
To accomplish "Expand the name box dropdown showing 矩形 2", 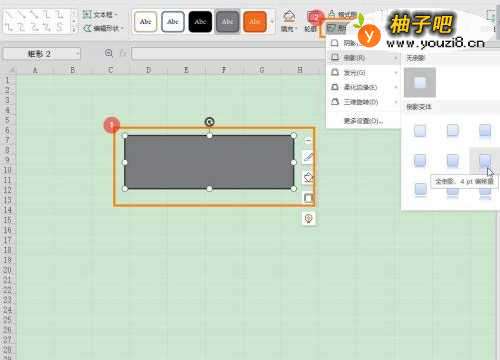I will coord(77,53).
